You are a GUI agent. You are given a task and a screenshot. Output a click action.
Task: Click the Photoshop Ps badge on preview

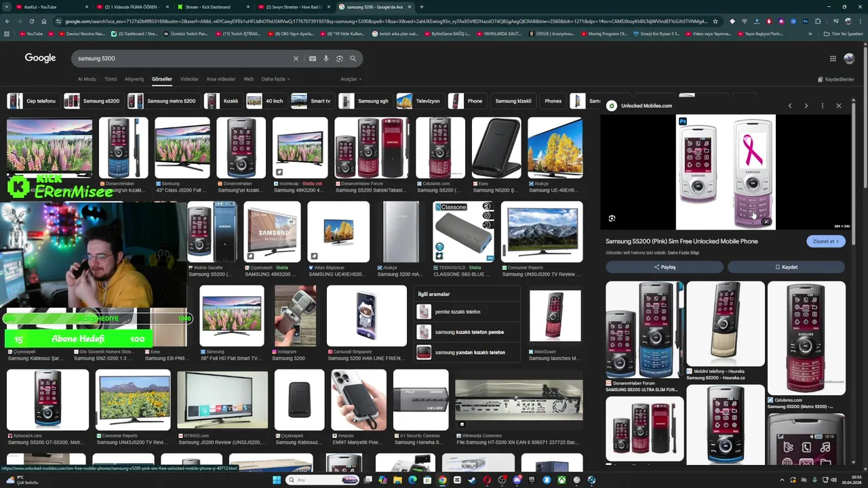click(683, 121)
